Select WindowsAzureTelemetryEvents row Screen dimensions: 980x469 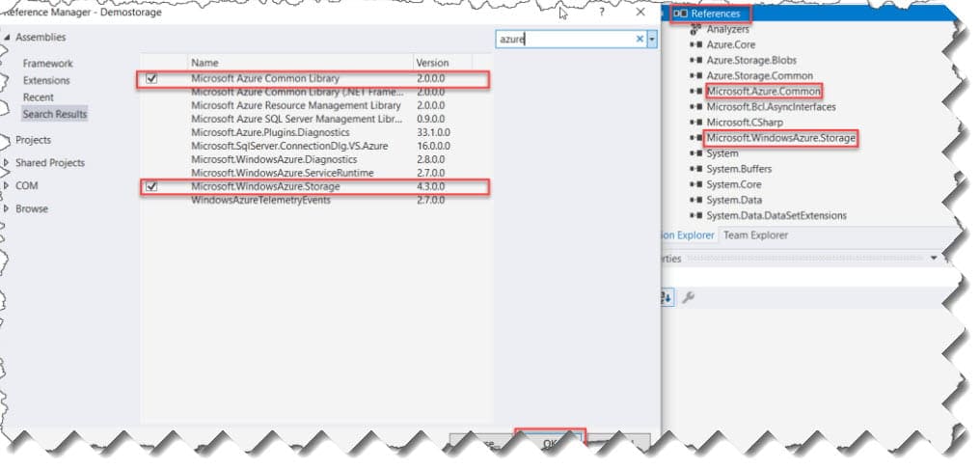pos(315,200)
